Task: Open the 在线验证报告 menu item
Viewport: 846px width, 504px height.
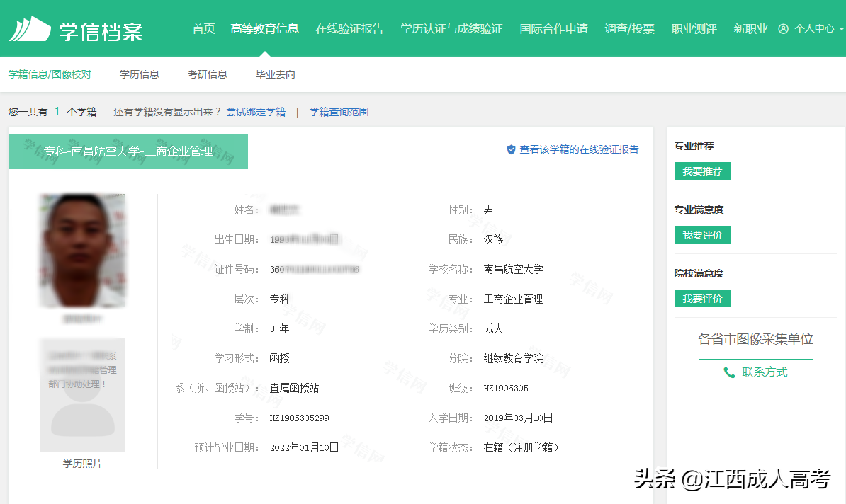Action: [349, 29]
